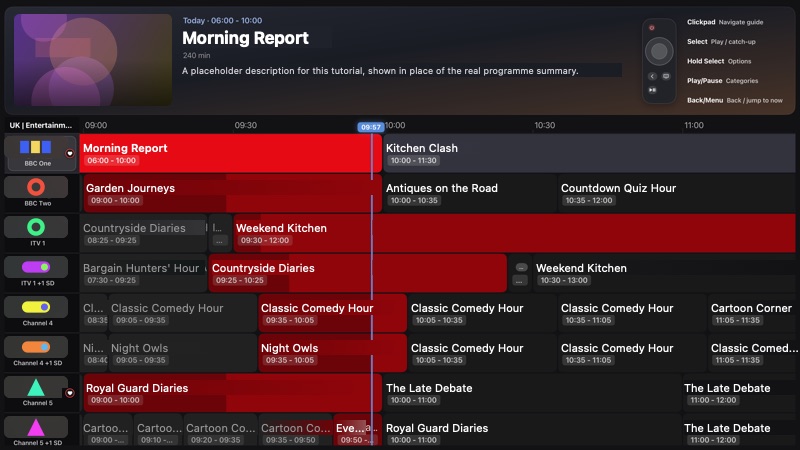800x450 pixels.
Task: Click the Today 06:00 - 10:00 label
Action: pos(222,20)
